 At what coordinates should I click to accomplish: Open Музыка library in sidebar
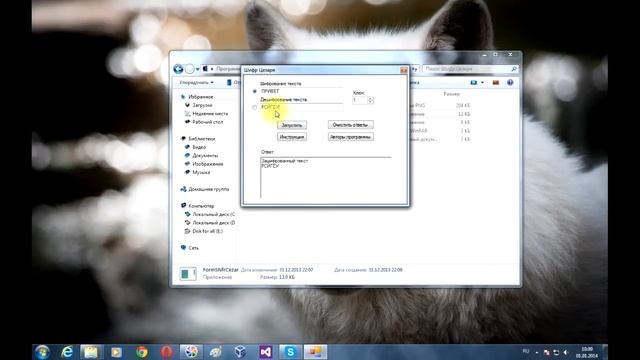tap(201, 172)
